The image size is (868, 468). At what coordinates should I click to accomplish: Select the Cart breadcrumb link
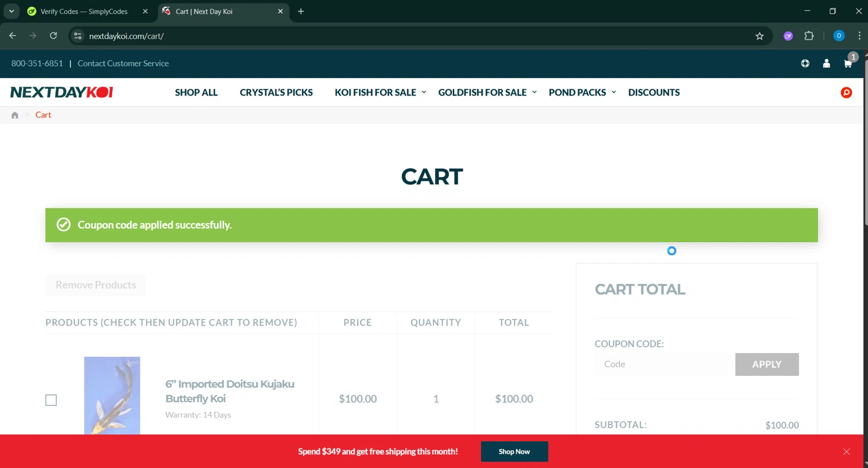point(43,115)
